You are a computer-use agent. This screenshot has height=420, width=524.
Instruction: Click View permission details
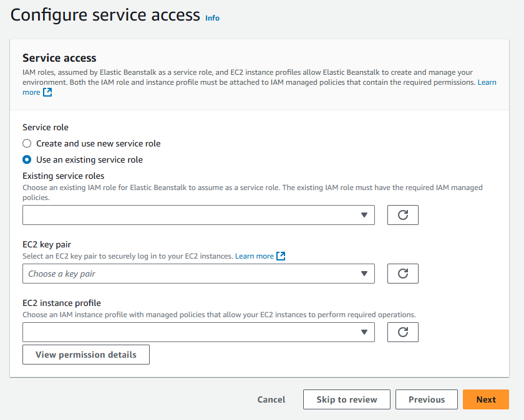(x=86, y=355)
